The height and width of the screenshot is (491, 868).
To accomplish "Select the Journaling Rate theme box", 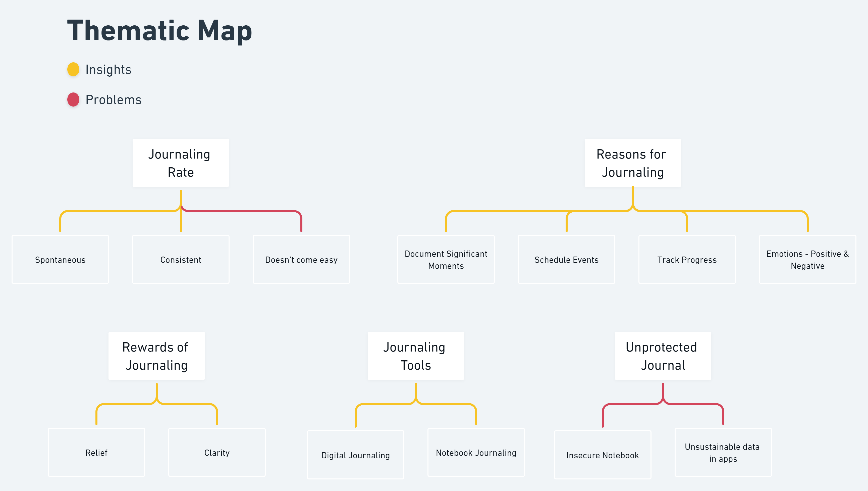I will (x=181, y=163).
